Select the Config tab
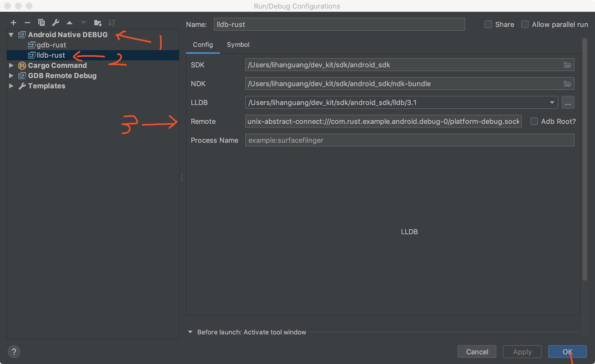Image resolution: width=595 pixels, height=364 pixels. [x=203, y=45]
